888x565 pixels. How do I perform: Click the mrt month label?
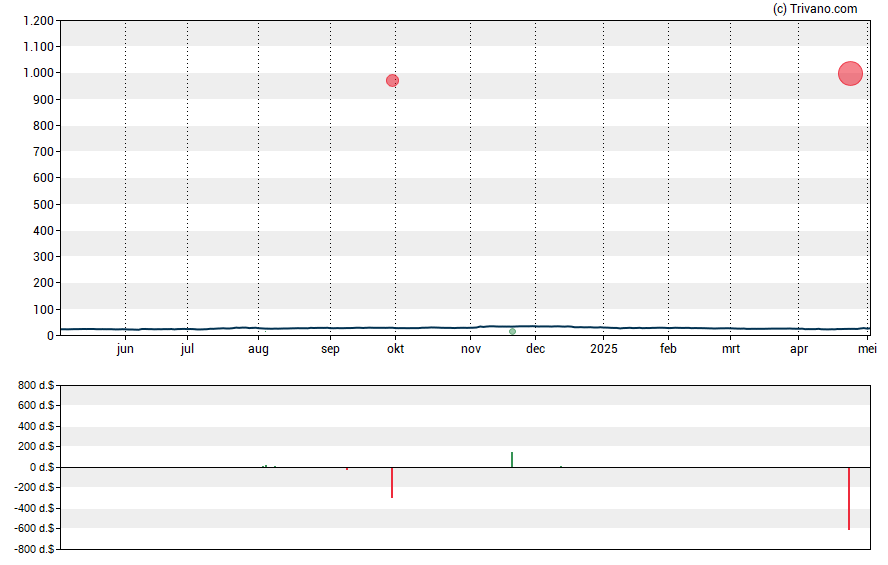click(731, 348)
